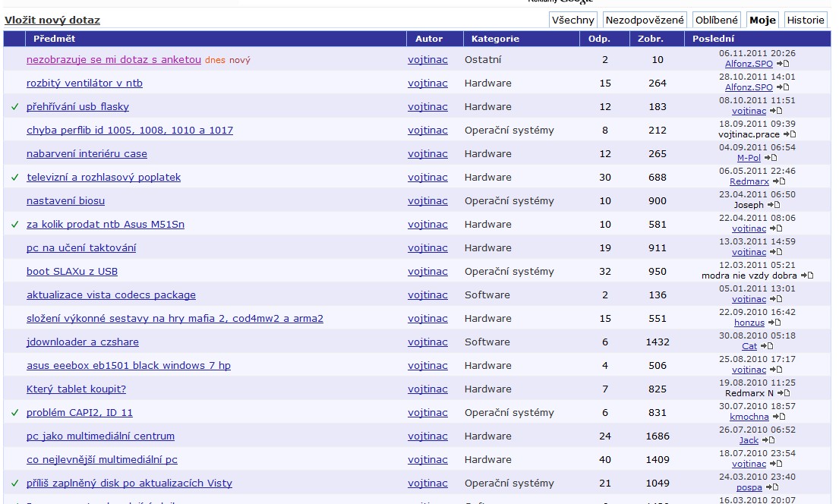Click last-post icon next to pospa

click(772, 487)
